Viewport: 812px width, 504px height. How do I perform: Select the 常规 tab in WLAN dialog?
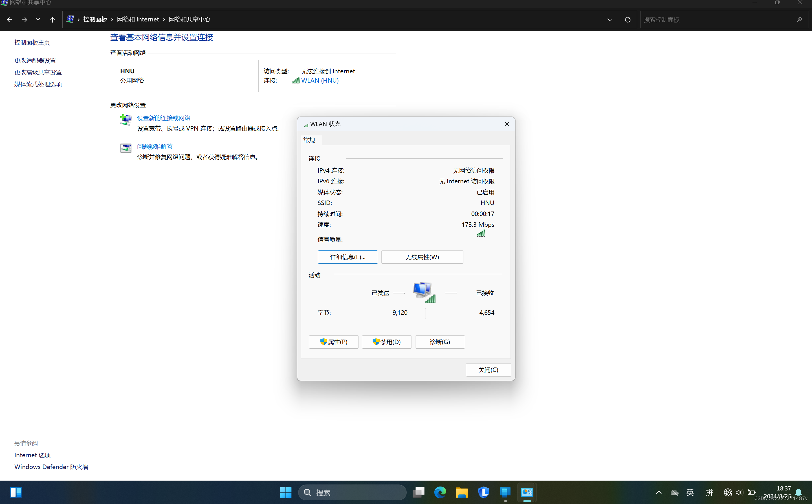309,140
